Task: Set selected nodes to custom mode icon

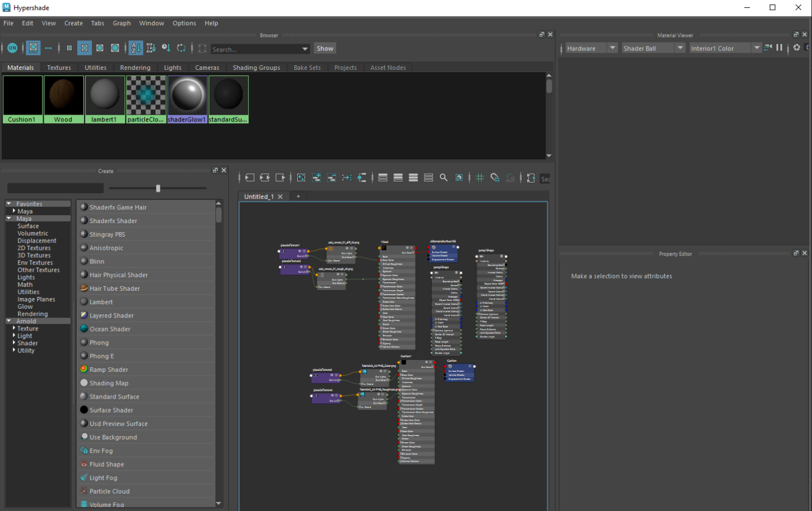Action: click(x=428, y=178)
